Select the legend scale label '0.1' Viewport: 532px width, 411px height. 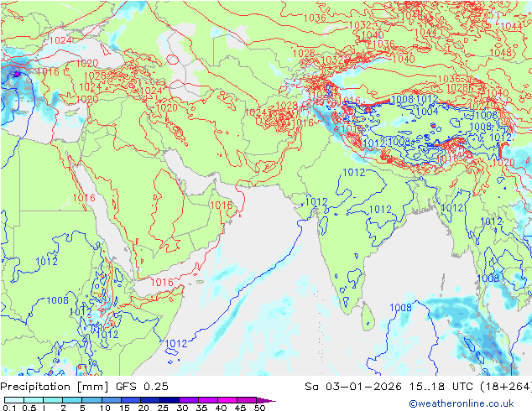click(9, 408)
